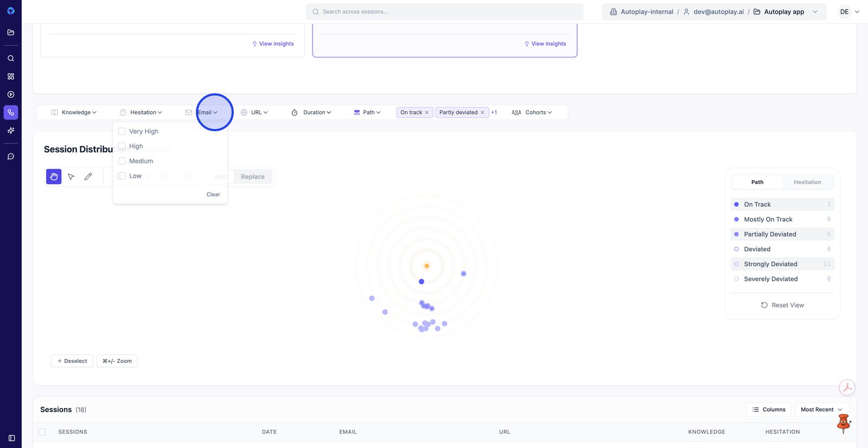Open the dashboard grid icon in sidebar

tap(11, 76)
